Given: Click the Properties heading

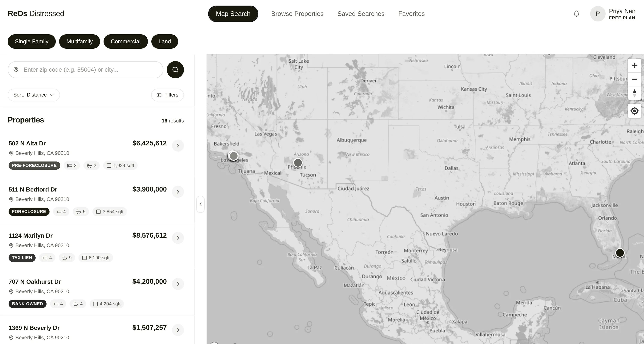Looking at the screenshot, I should pyautogui.click(x=26, y=120).
